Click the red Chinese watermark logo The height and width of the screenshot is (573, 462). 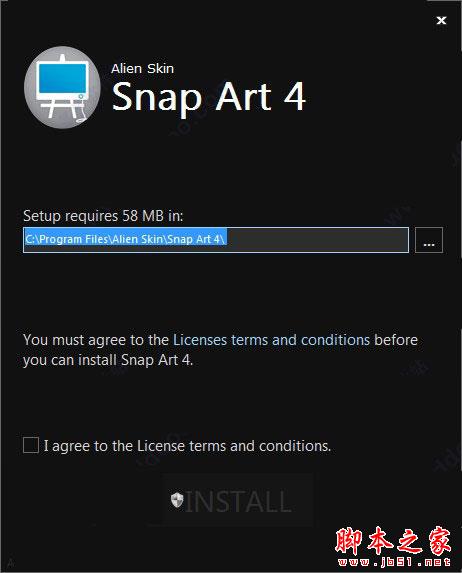pos(393,541)
